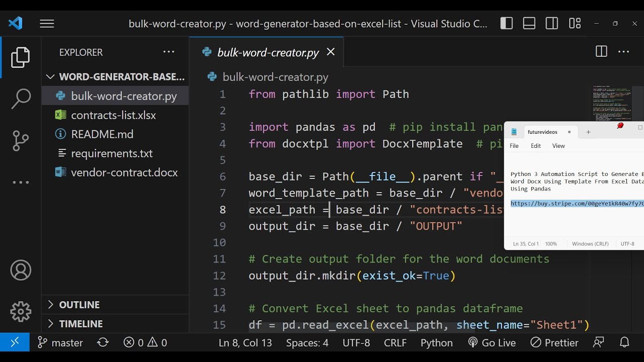This screenshot has width=644, height=362.
Task: Open the Accounts icon in activity bar
Action: (x=21, y=270)
